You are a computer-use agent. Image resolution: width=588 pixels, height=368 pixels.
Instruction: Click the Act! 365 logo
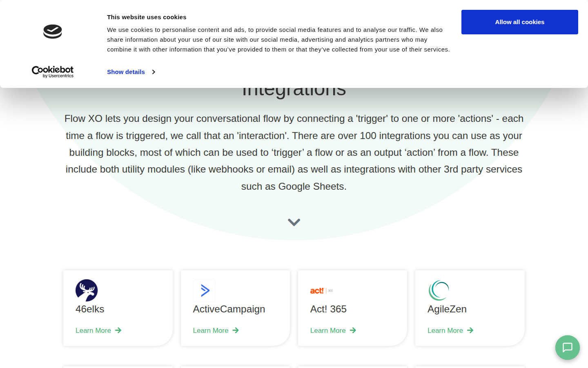coord(321,291)
